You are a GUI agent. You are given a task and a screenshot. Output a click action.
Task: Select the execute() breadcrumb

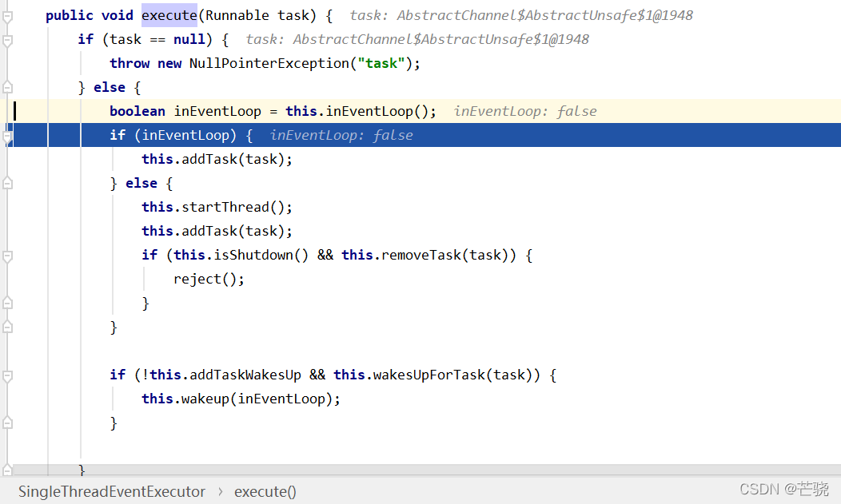[x=265, y=491]
